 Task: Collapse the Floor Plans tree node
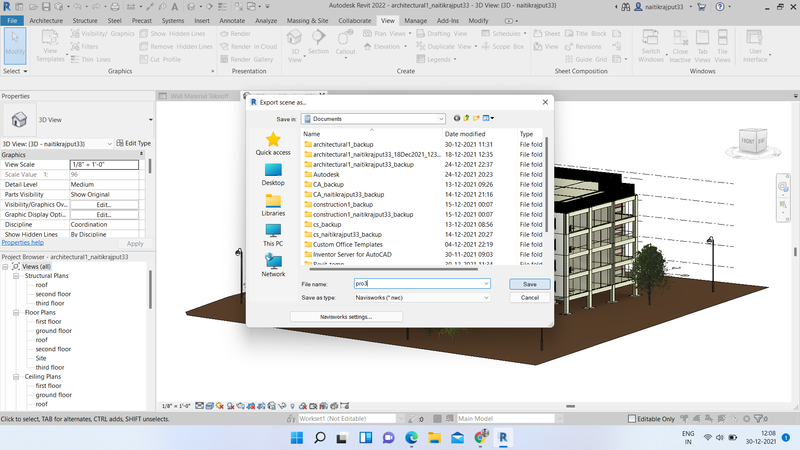coord(16,312)
